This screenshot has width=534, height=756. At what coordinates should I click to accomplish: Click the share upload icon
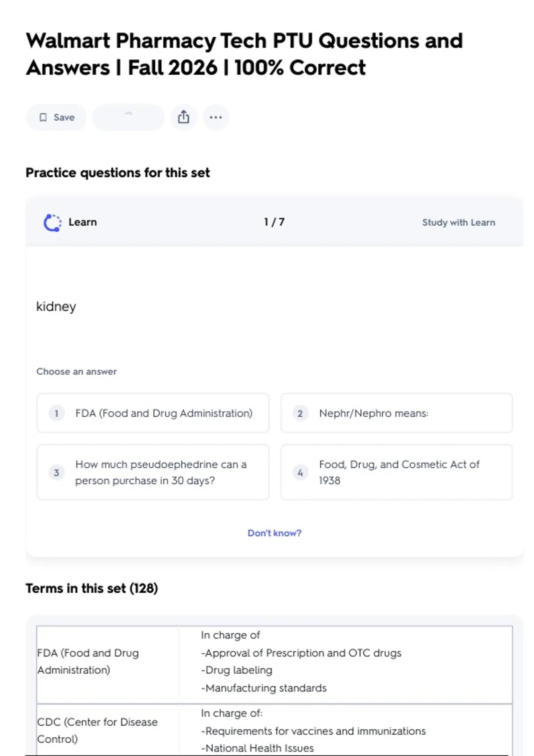pos(183,117)
